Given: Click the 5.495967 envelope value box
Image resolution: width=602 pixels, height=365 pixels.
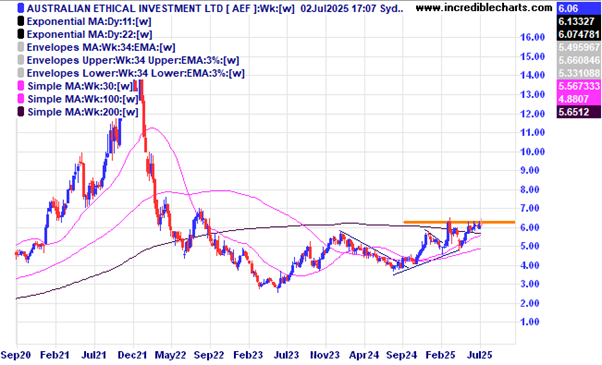Looking at the screenshot, I should point(579,48).
